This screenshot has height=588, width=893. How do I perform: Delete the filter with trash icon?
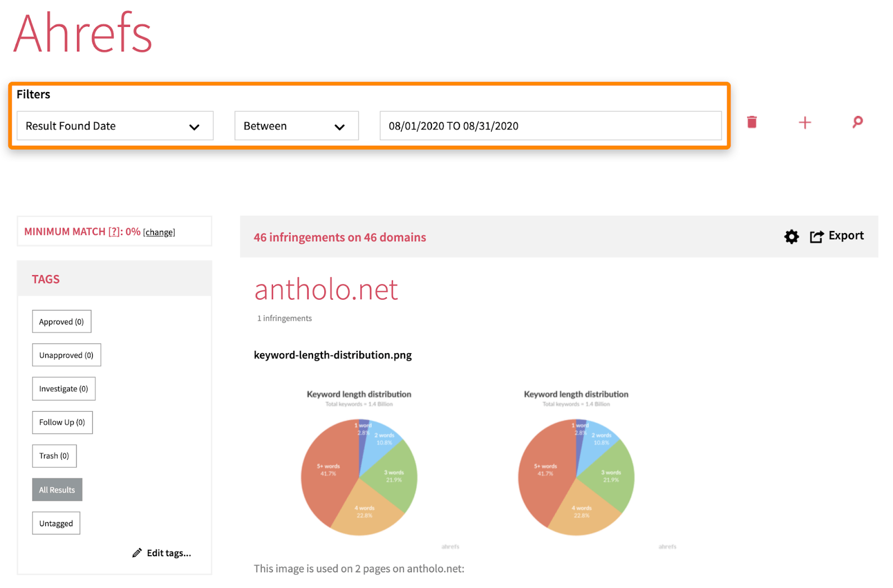(x=752, y=122)
